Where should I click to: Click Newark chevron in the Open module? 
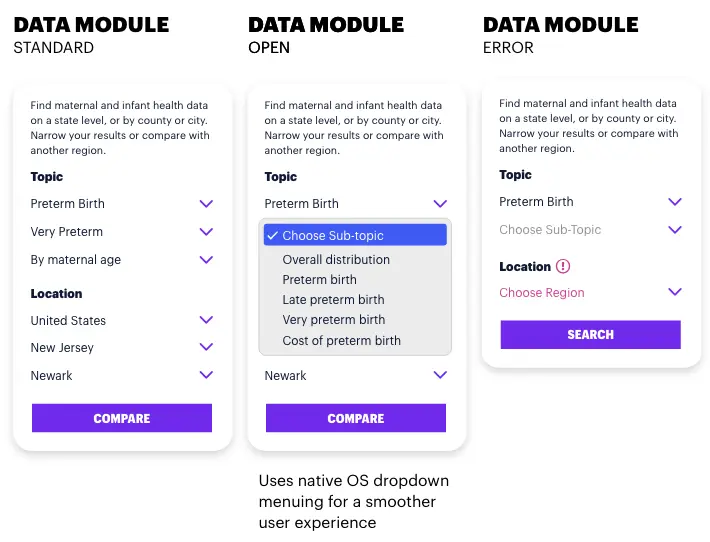click(440, 375)
